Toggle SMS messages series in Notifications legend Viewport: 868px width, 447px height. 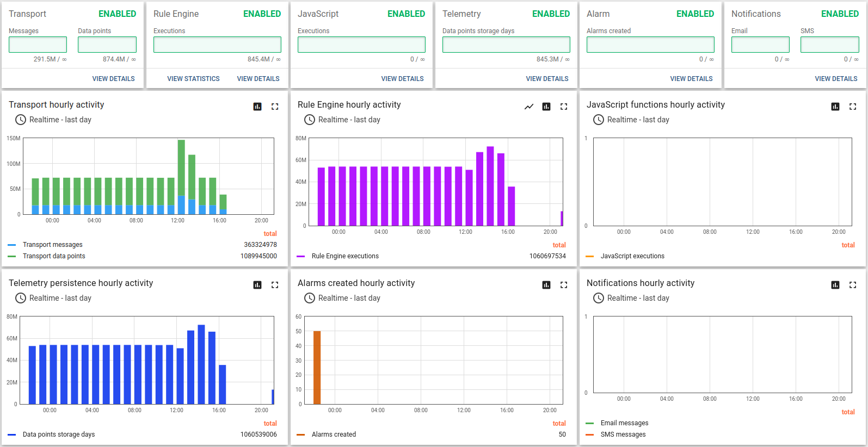coord(623,434)
